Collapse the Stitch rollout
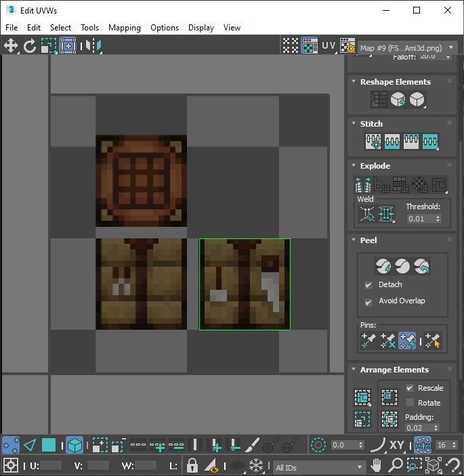 tap(354, 123)
